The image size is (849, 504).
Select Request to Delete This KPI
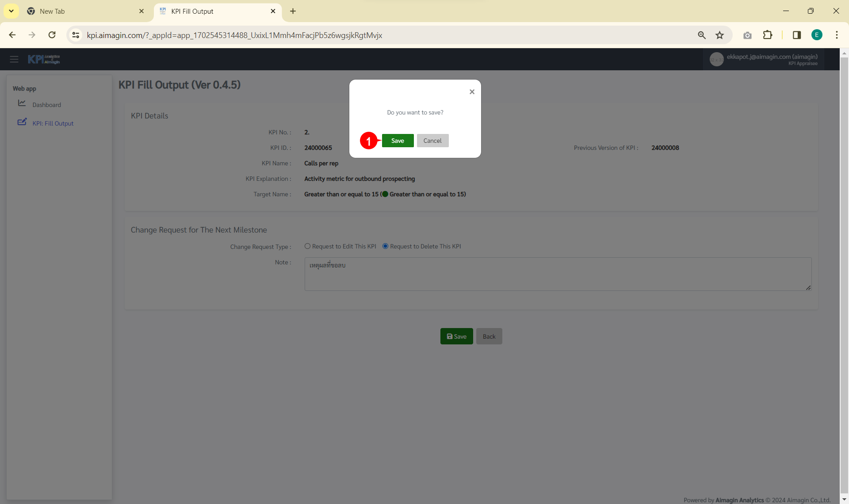[x=385, y=246]
